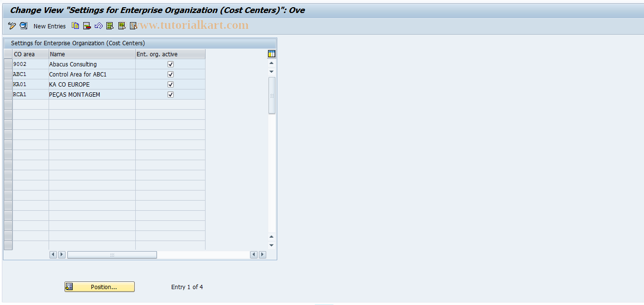This screenshot has width=644, height=305.
Task: Click the New Entries button
Action: pyautogui.click(x=50, y=26)
